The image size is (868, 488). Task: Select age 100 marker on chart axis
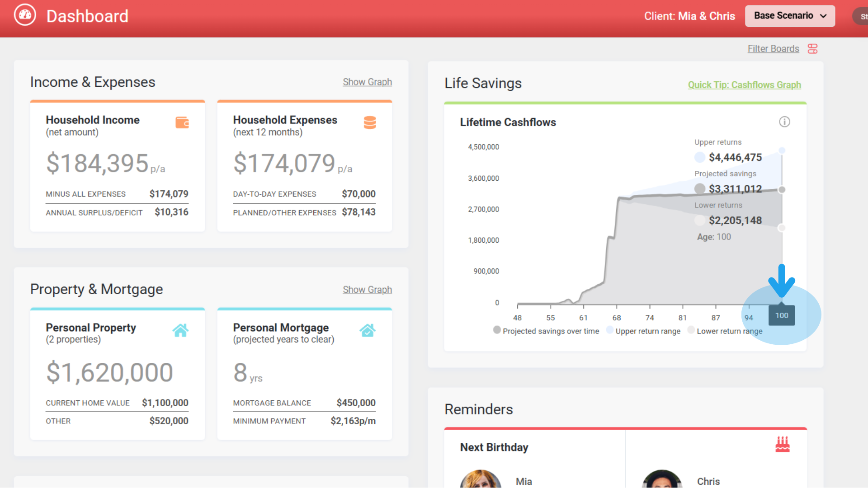point(781,315)
